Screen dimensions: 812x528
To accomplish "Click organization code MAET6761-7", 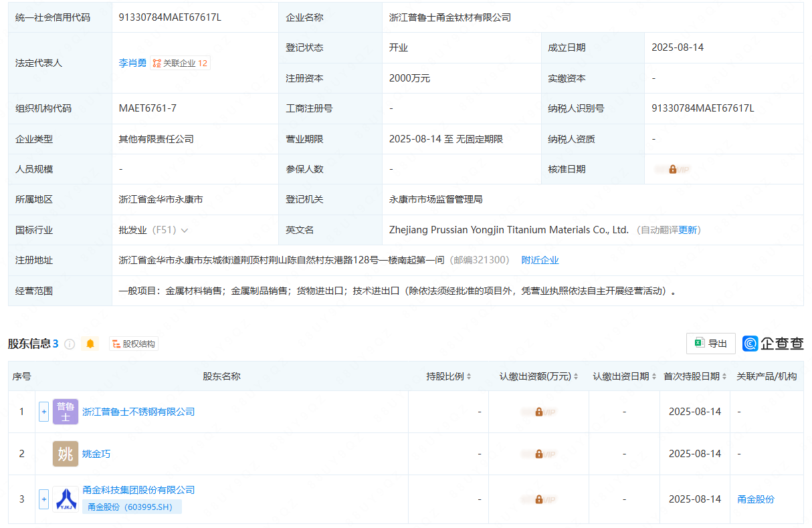I will [147, 108].
